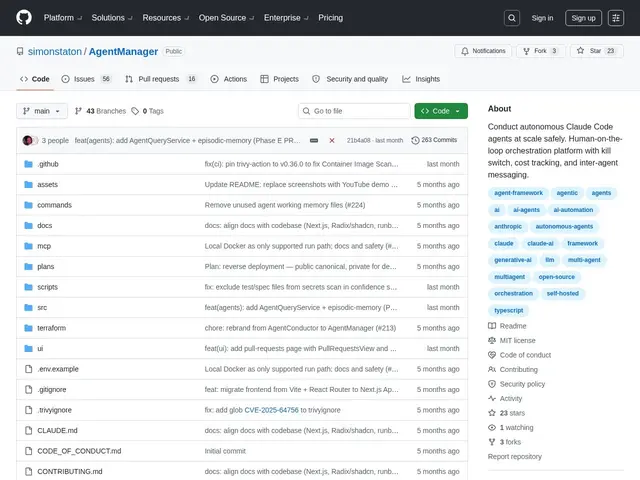Open the Resources dropdown menu
The height and width of the screenshot is (480, 640).
tap(166, 18)
